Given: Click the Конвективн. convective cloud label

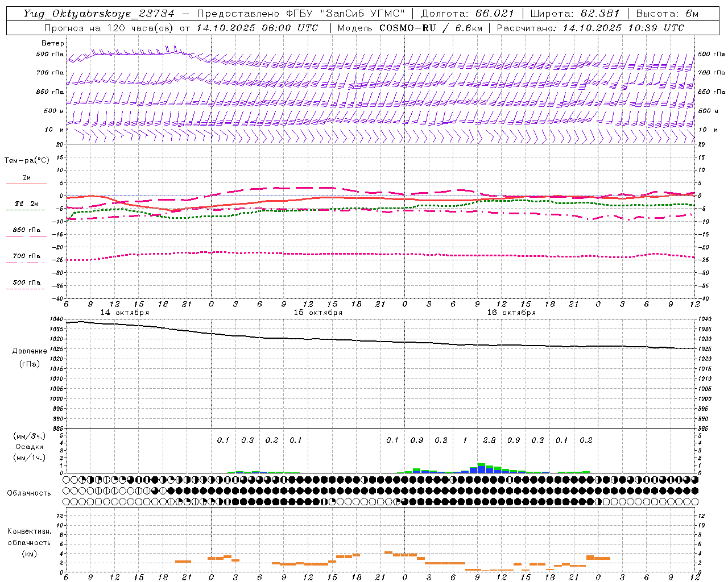Looking at the screenshot, I should click(30, 531).
